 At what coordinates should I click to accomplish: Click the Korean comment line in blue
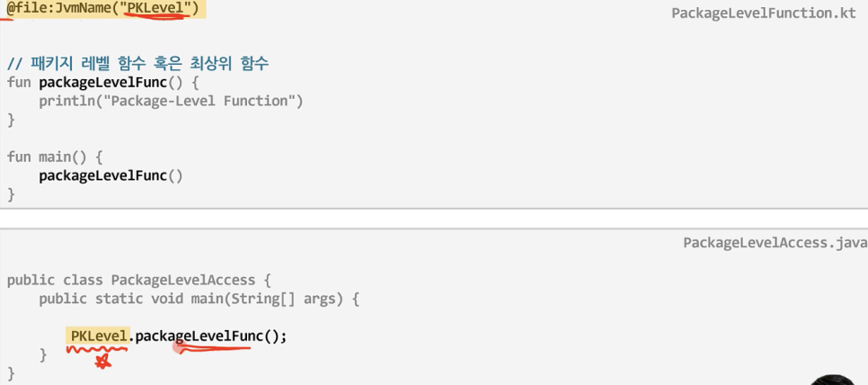[137, 64]
